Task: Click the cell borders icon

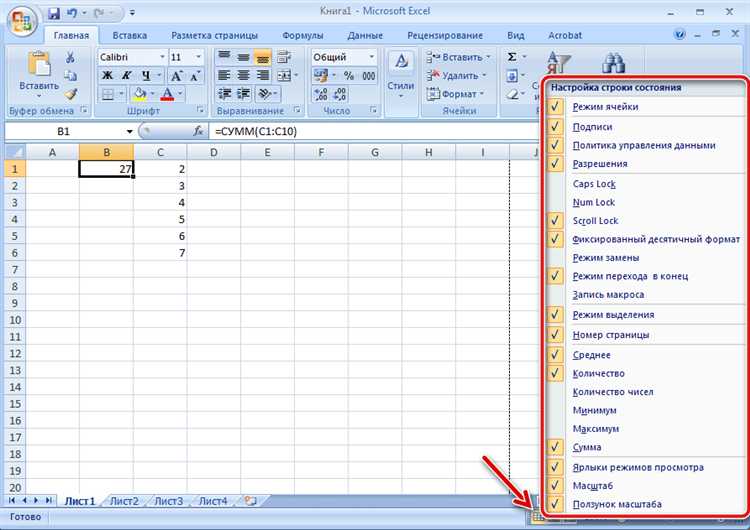Action: coord(108,94)
